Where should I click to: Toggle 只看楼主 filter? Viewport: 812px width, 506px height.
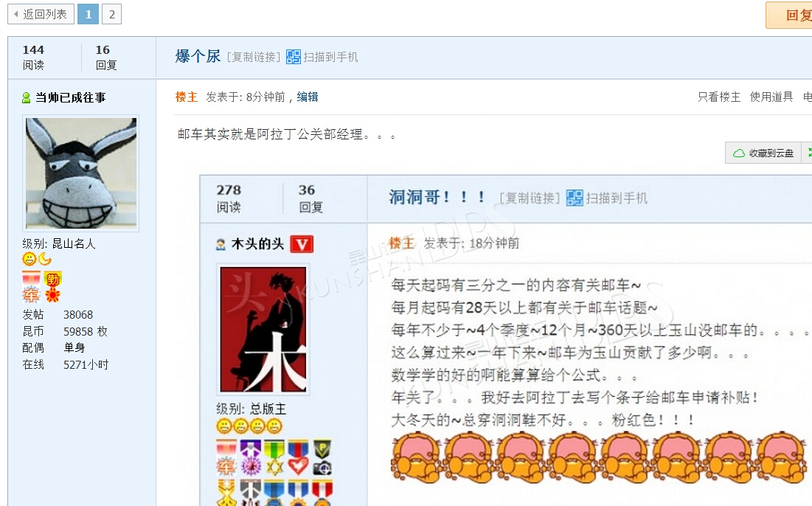pos(719,97)
